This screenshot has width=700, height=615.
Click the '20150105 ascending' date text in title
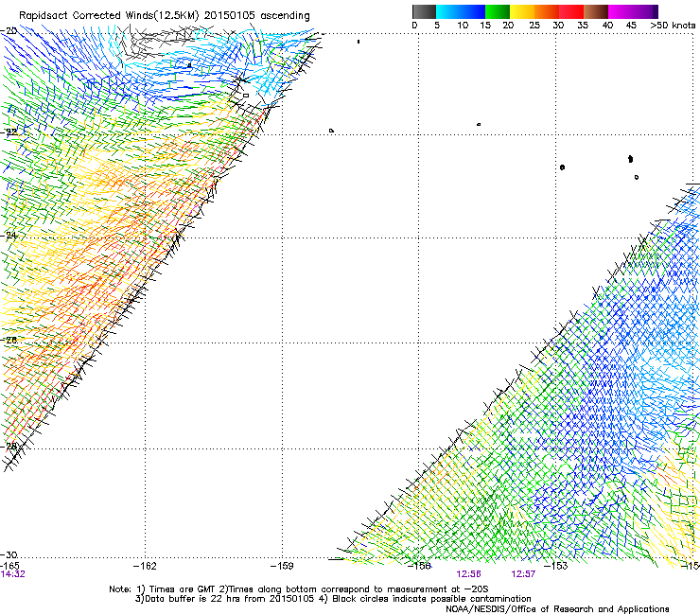[x=257, y=16]
